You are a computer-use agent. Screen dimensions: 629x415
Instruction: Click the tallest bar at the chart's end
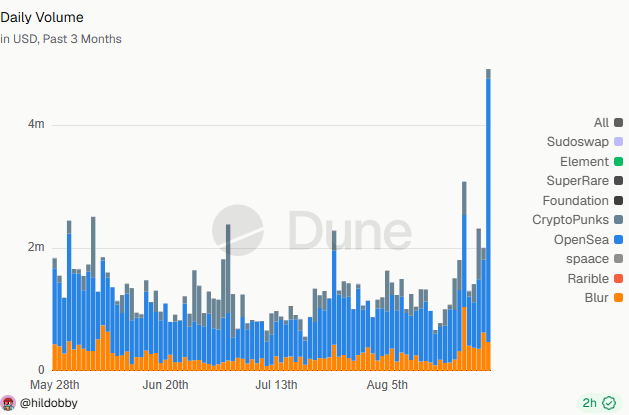[x=488, y=220]
